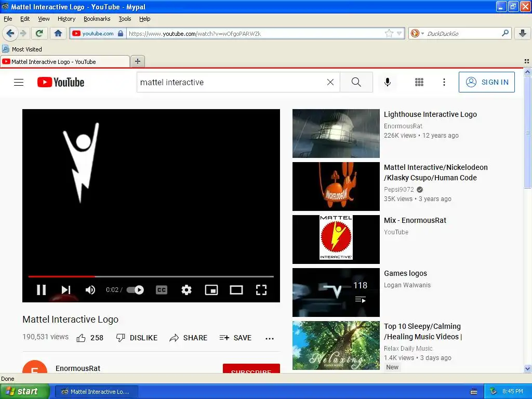Enter full screen mode
The width and height of the screenshot is (532, 399).
coord(261,290)
